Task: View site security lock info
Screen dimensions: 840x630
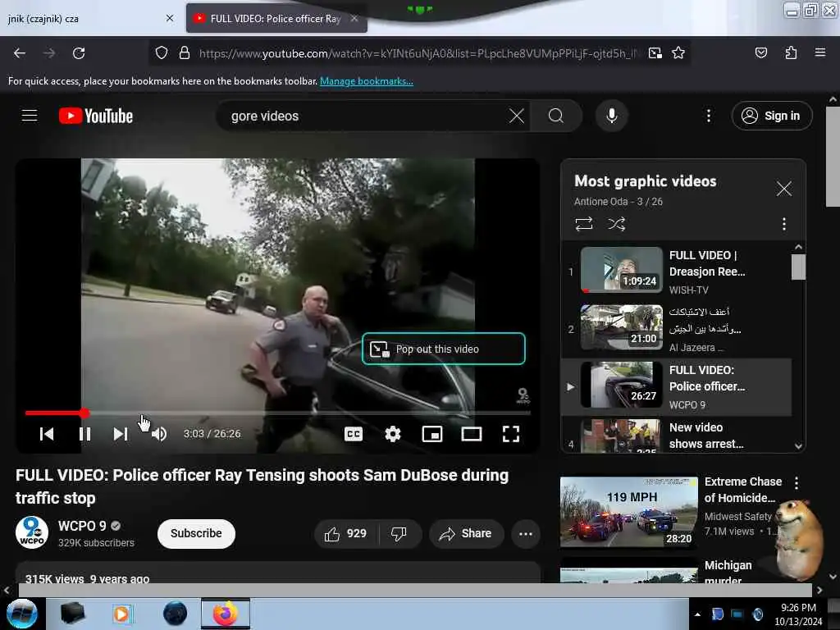Action: (x=185, y=53)
